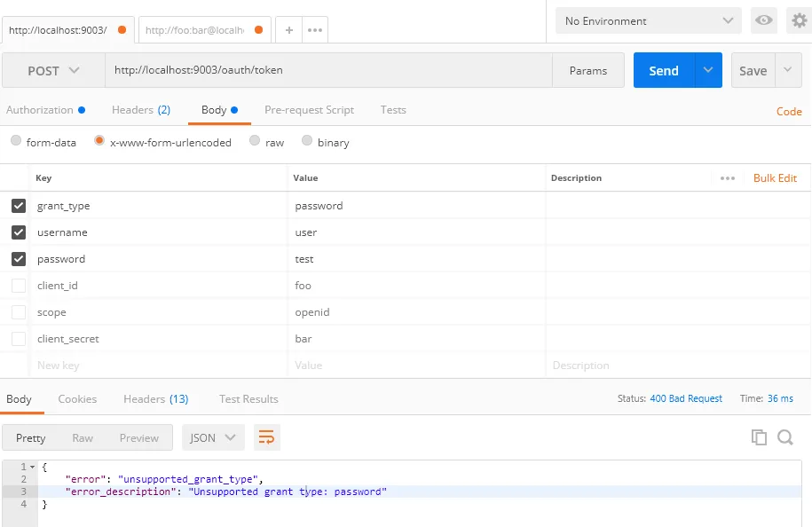812x527 pixels.
Task: Select the http://localhost:9003/ request tab
Action: pos(67,30)
